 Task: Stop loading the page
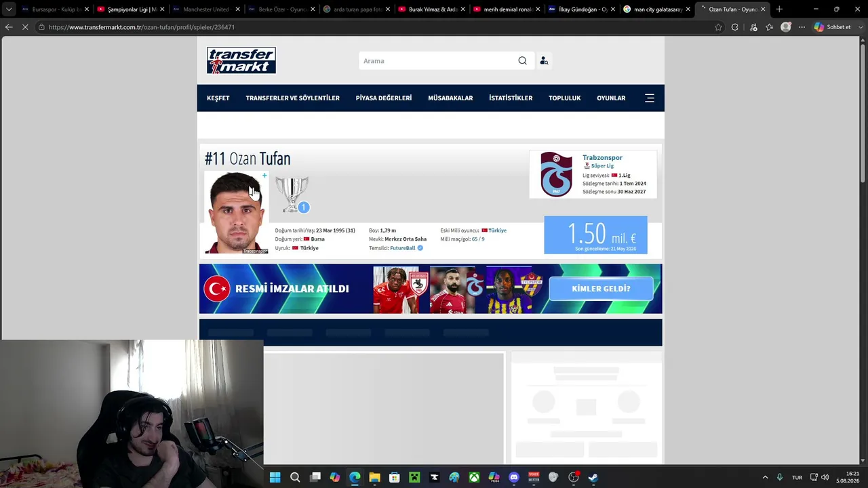tap(25, 27)
